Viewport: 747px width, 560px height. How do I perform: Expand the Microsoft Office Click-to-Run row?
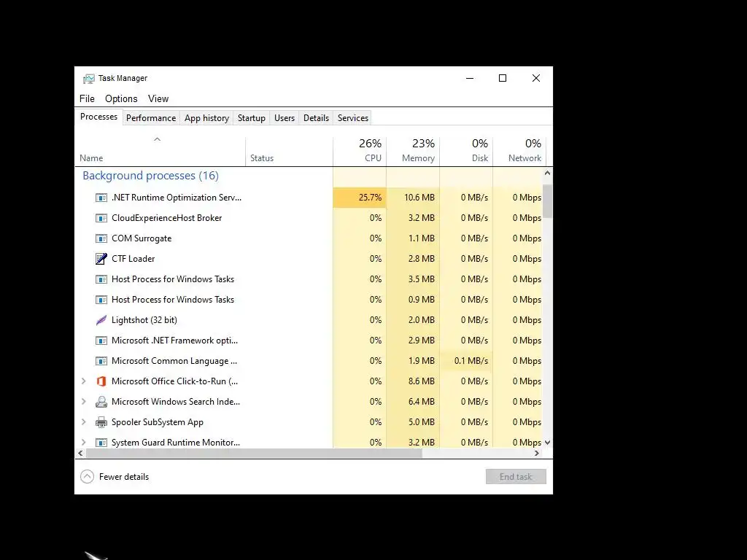click(x=83, y=381)
